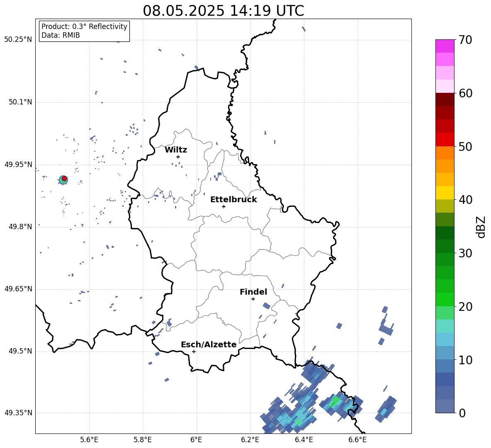Screen dimensions: 491x448
Task: Click the 49.8°N latitude label
Action: [x=20, y=227]
